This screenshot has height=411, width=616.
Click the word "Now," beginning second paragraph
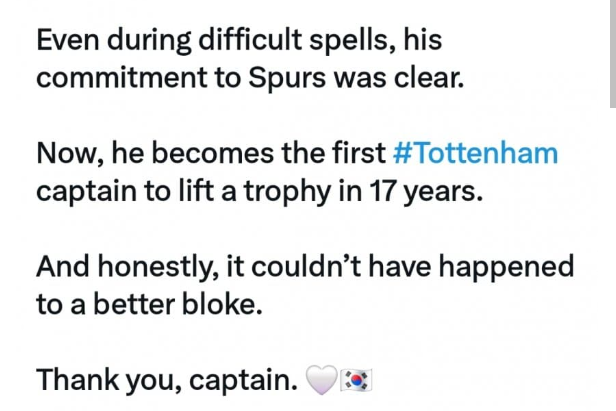click(x=70, y=153)
